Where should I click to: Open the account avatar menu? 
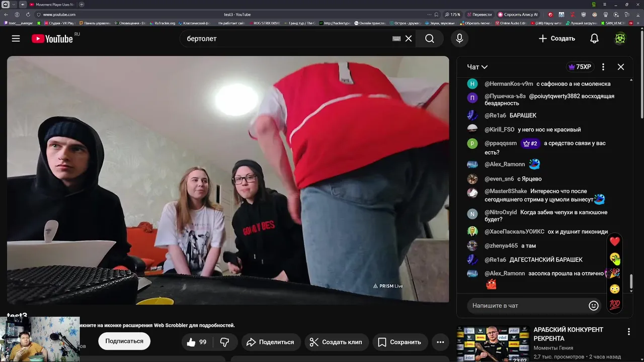click(x=620, y=39)
